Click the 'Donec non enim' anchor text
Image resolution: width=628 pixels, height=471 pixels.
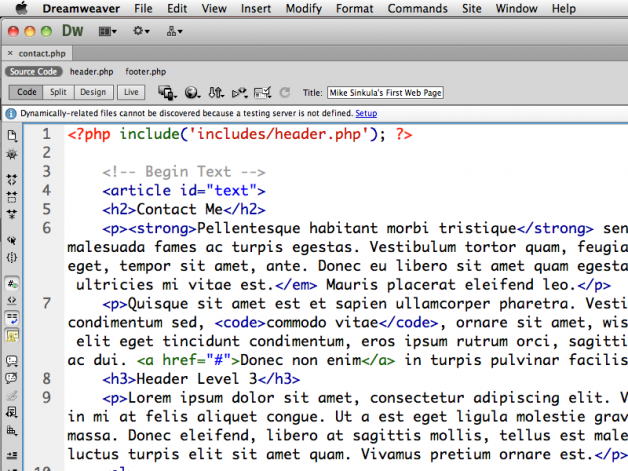tap(301, 360)
